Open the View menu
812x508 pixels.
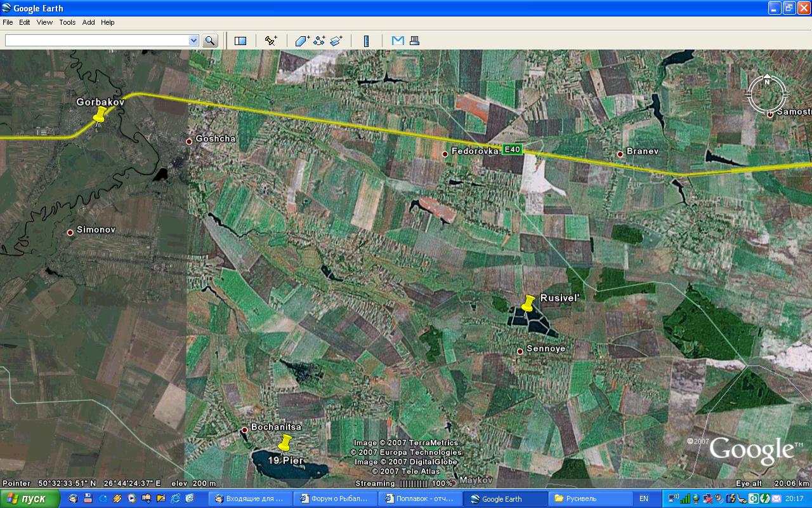(x=44, y=22)
